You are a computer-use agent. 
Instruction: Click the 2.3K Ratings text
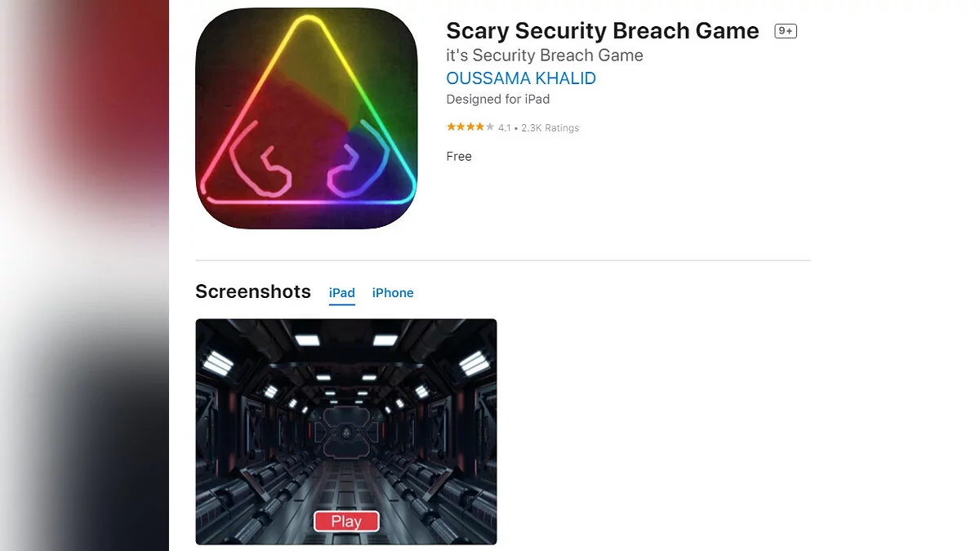click(x=550, y=128)
